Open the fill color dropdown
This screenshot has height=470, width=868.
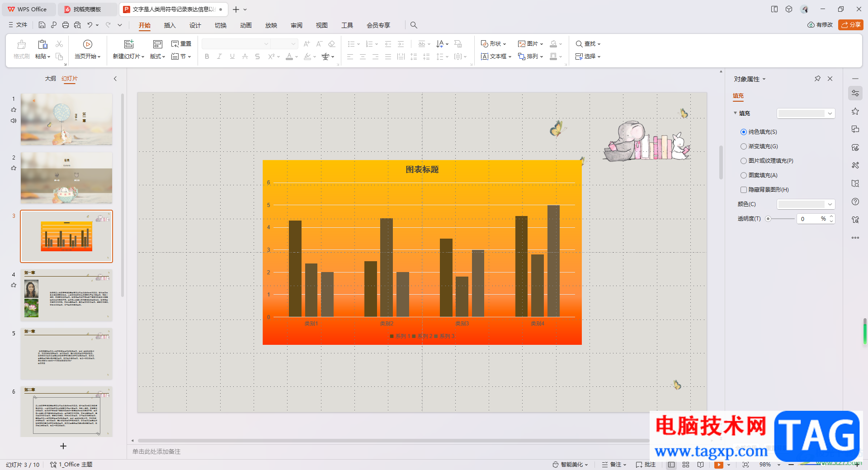pyautogui.click(x=806, y=204)
